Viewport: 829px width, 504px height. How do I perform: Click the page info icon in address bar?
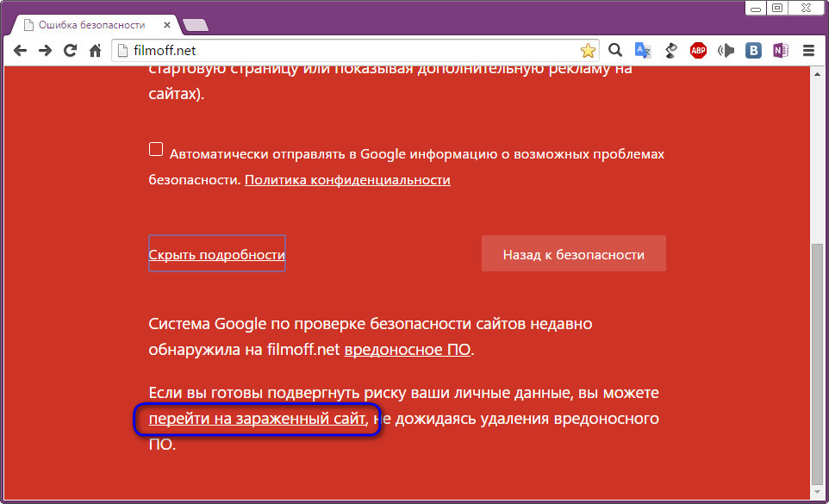point(122,51)
